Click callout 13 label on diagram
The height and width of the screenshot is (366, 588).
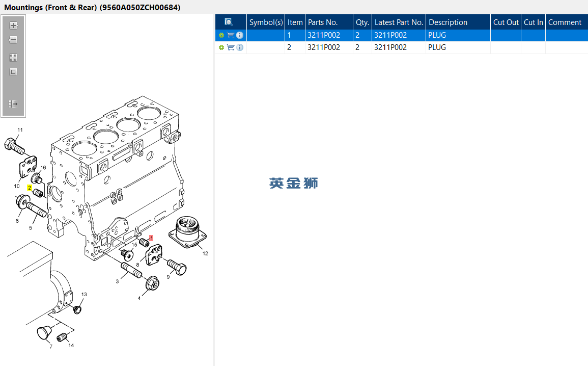tap(84, 294)
